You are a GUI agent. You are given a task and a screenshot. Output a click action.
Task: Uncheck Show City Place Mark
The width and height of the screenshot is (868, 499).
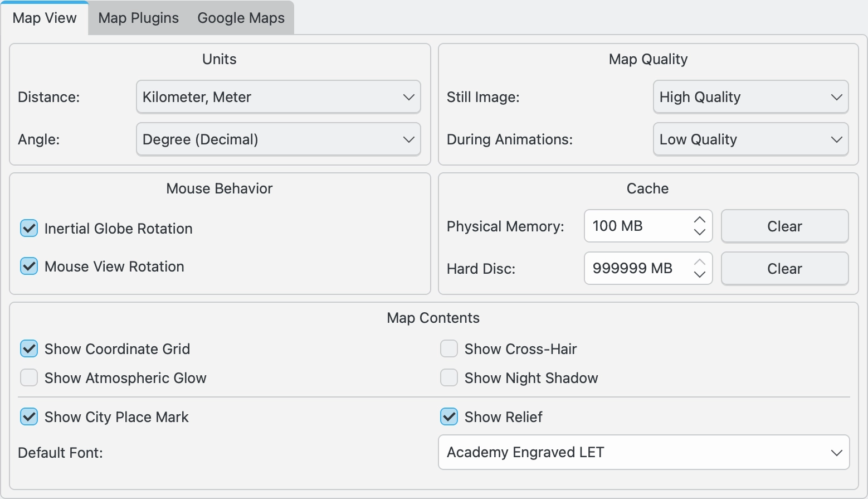pos(29,417)
